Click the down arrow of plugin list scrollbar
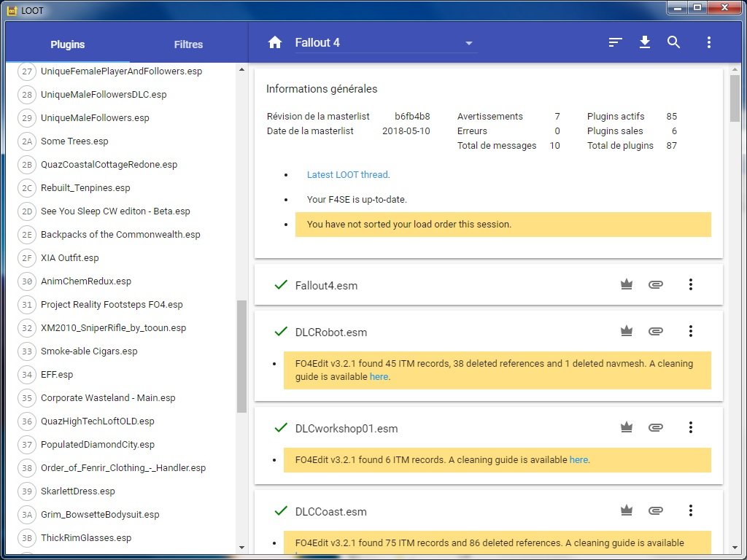 [x=241, y=548]
